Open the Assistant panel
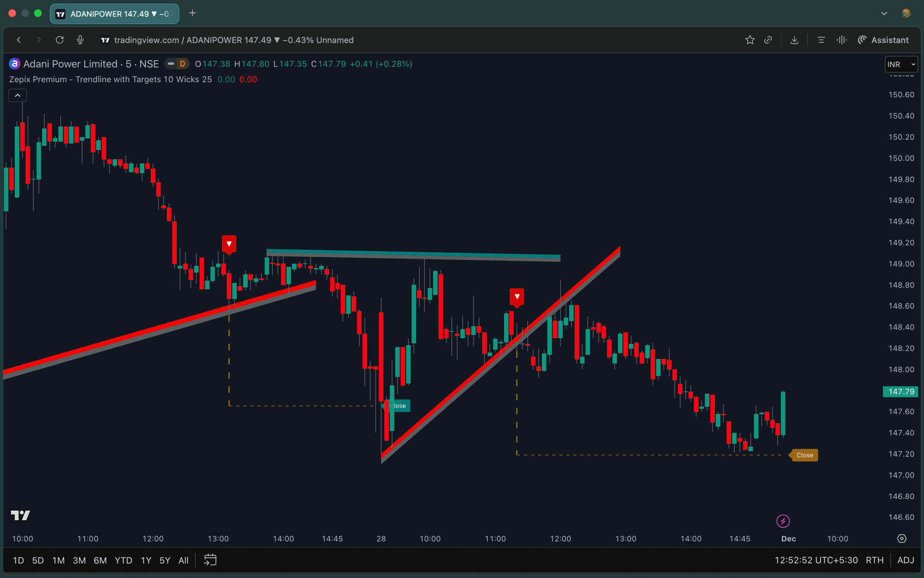The width and height of the screenshot is (924, 578). [x=883, y=40]
